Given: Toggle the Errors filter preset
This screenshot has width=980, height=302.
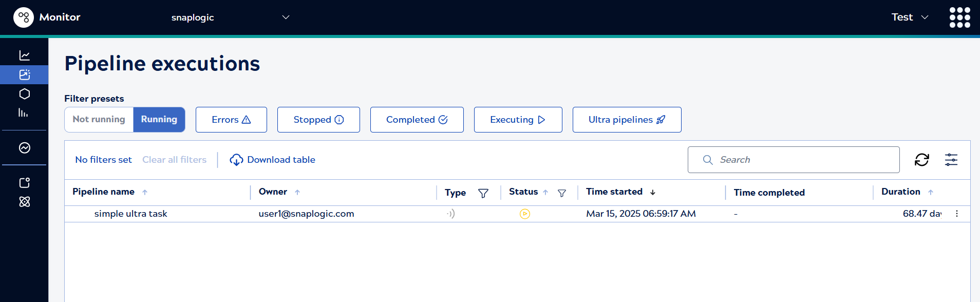Looking at the screenshot, I should click(231, 120).
